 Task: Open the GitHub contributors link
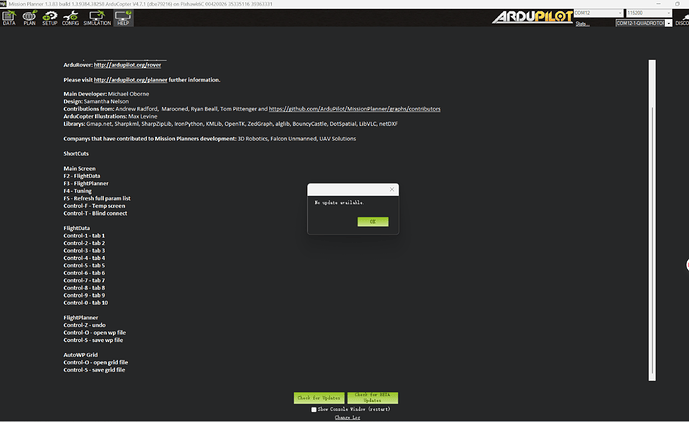354,109
